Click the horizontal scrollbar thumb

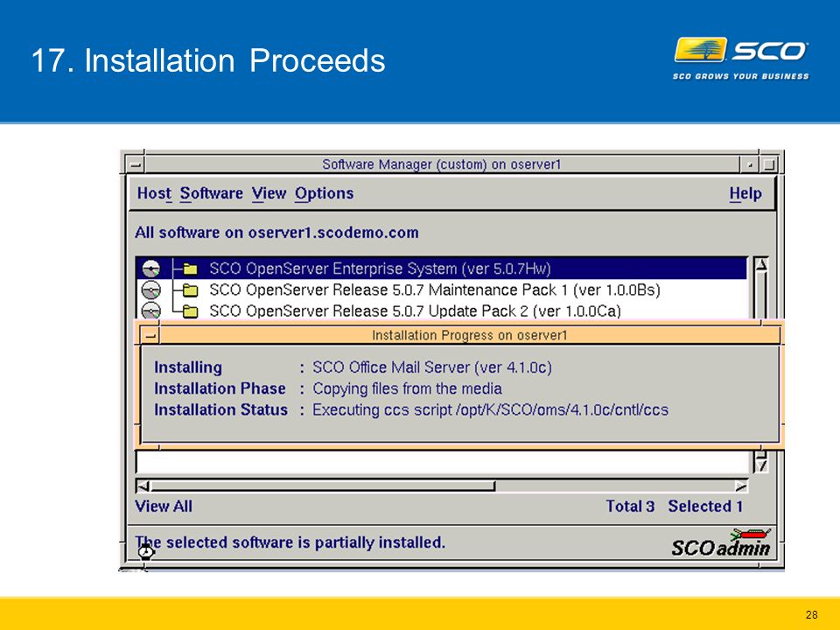323,486
